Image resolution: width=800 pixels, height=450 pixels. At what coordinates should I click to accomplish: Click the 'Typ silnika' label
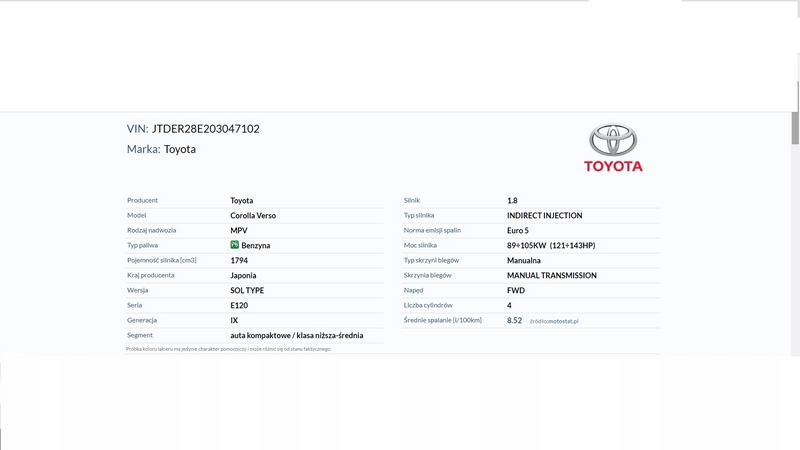click(x=419, y=215)
